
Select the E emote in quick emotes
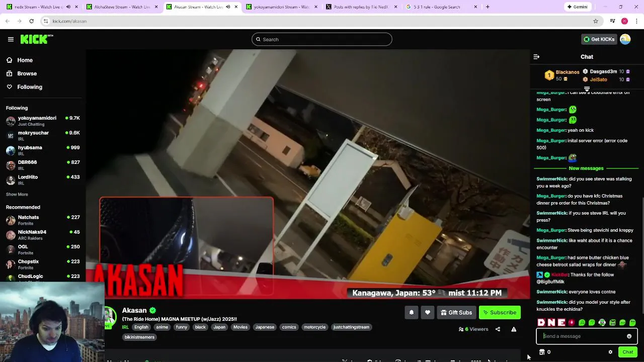point(561,323)
